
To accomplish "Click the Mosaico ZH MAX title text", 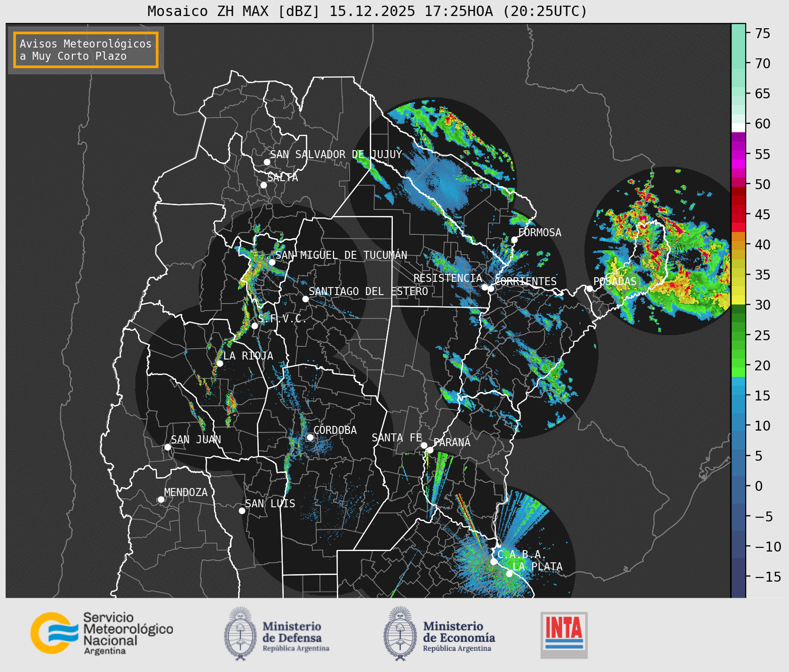I will point(367,11).
